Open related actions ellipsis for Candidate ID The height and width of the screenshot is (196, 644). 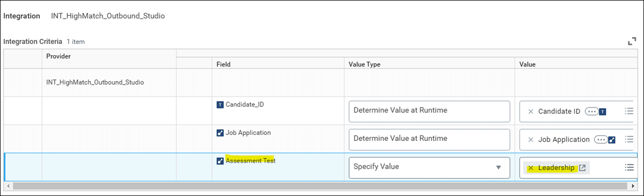(x=591, y=112)
